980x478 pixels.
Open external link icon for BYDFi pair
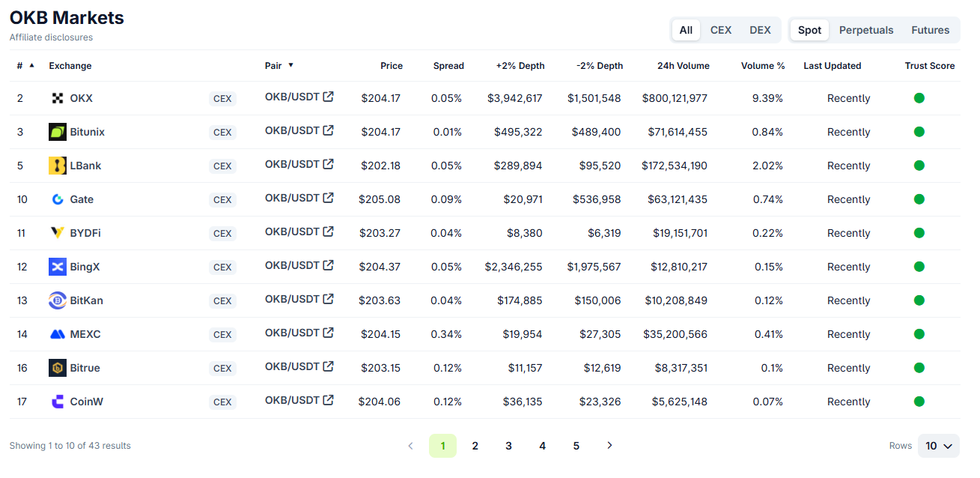pos(328,232)
